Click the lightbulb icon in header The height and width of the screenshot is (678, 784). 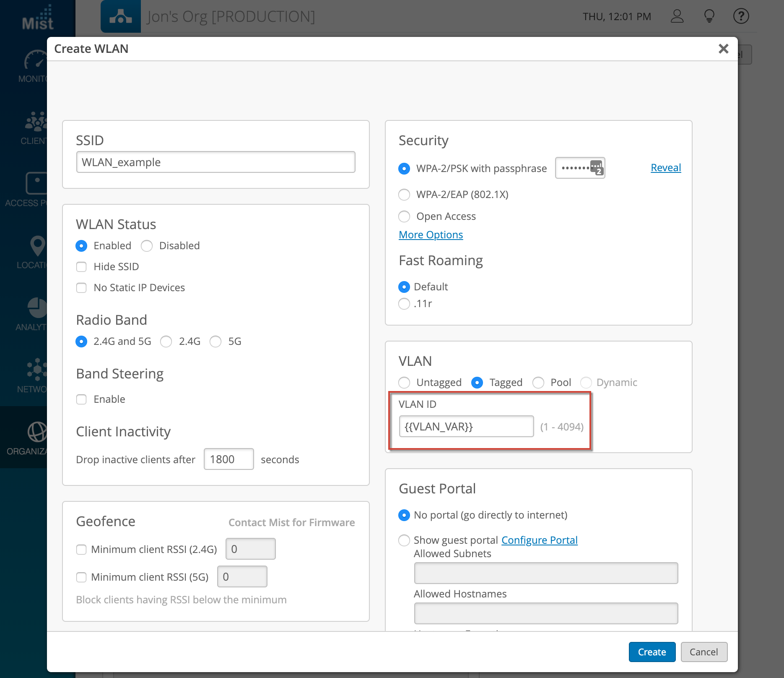(709, 16)
